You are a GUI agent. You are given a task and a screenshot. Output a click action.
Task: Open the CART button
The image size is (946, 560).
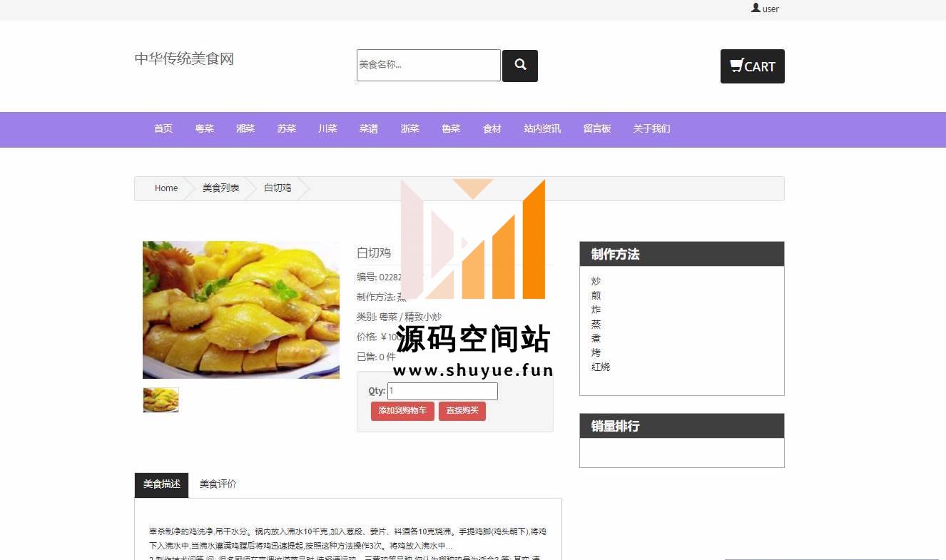(x=753, y=66)
